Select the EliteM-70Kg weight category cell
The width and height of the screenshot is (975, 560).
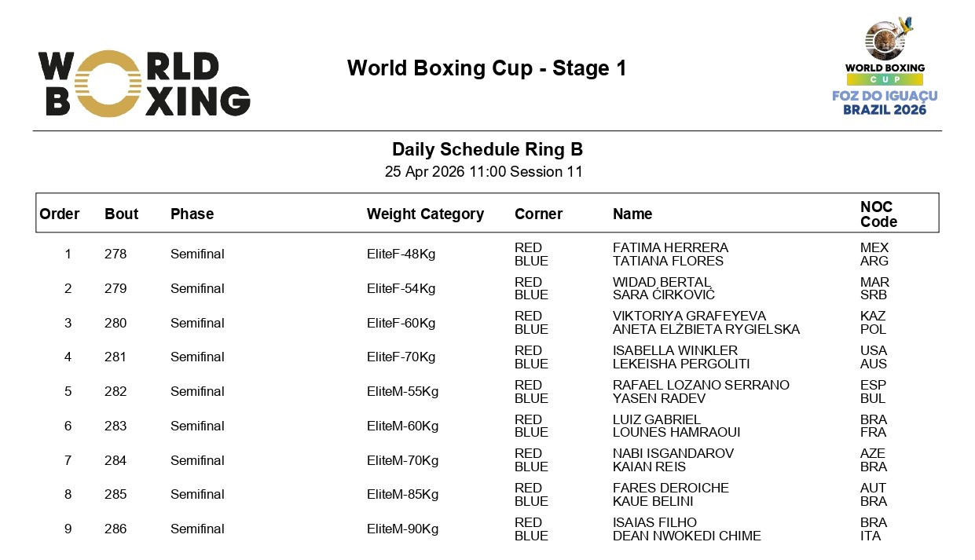pyautogui.click(x=402, y=460)
